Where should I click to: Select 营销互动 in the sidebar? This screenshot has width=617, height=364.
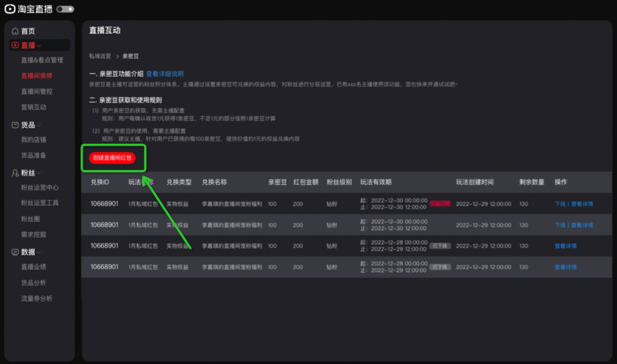(34, 107)
